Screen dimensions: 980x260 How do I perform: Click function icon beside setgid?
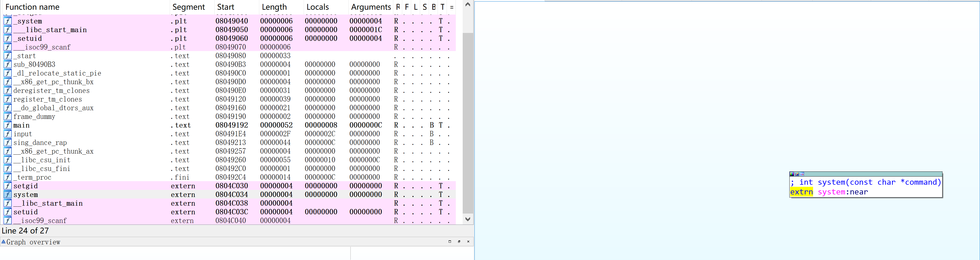[x=8, y=186]
